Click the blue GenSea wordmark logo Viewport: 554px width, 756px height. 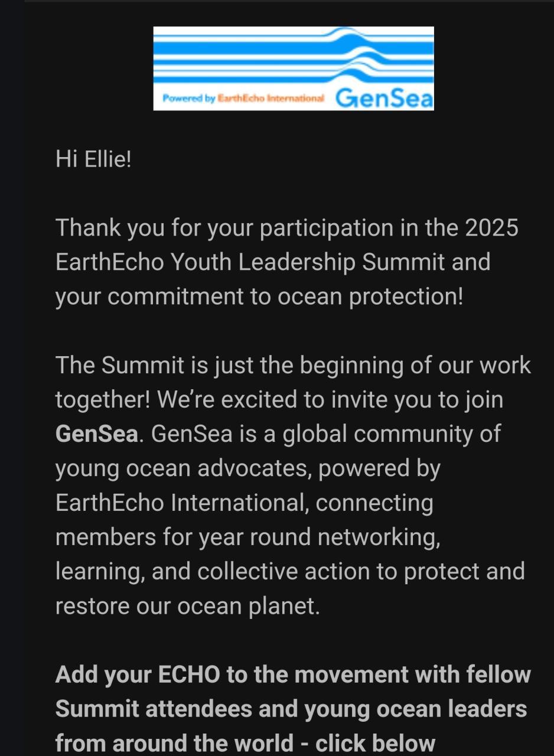(384, 99)
